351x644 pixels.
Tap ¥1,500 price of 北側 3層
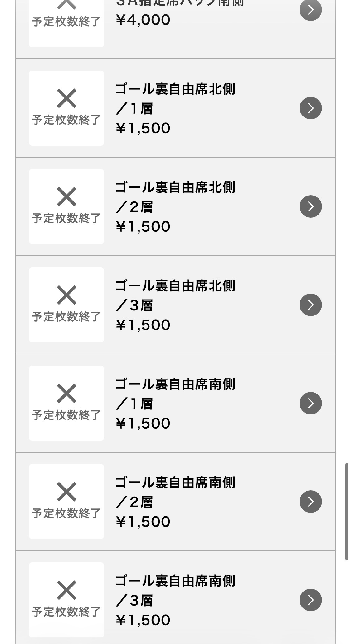click(x=143, y=325)
